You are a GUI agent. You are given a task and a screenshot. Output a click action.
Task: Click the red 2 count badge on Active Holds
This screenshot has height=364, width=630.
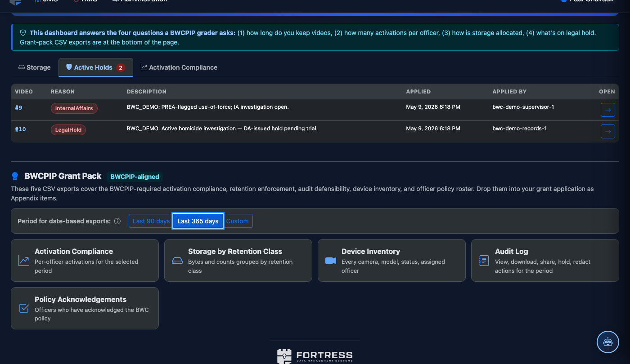[121, 67]
